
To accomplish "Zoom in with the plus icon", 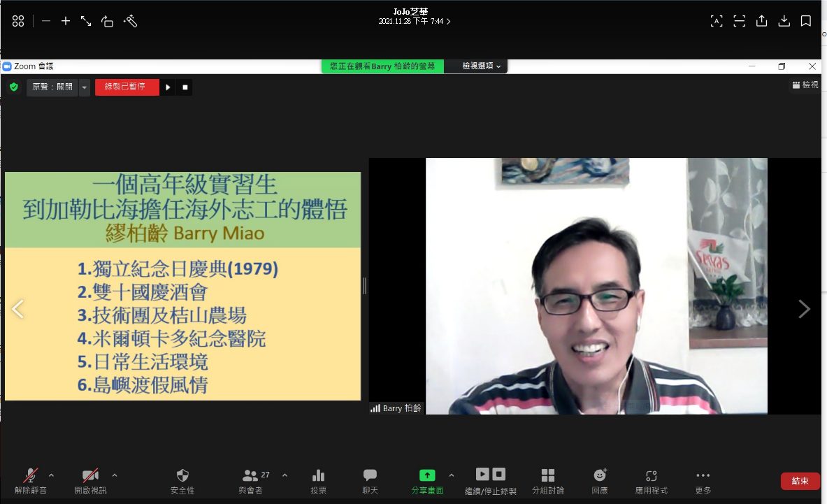I will click(66, 21).
